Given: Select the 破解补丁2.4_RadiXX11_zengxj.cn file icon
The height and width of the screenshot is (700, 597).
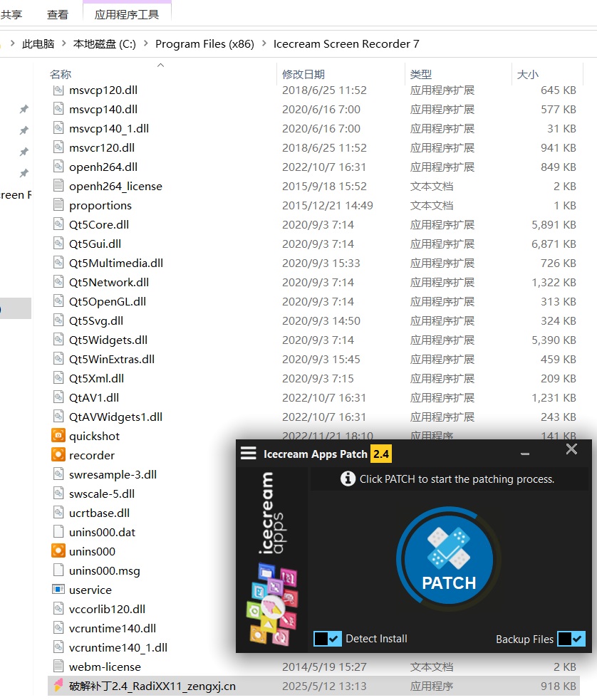Looking at the screenshot, I should [x=58, y=685].
